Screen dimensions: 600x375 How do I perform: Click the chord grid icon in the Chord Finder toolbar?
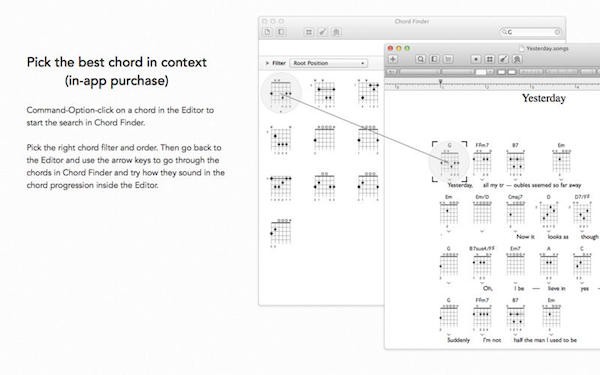(x=309, y=32)
